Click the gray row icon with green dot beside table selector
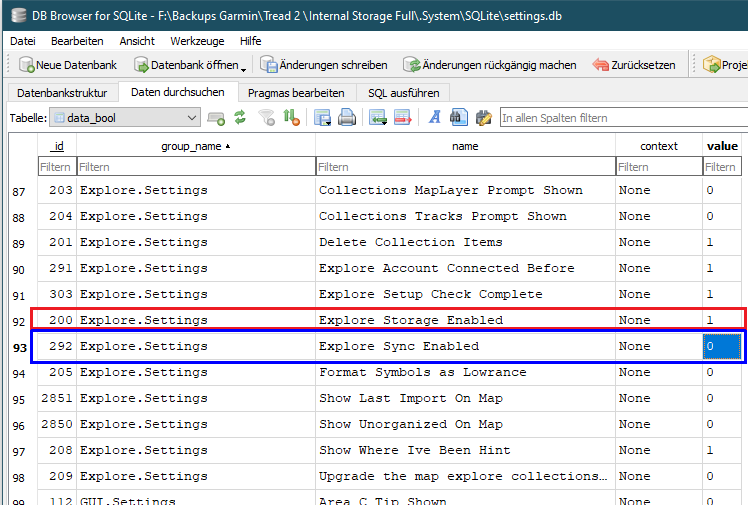The image size is (748, 511). coord(216,117)
